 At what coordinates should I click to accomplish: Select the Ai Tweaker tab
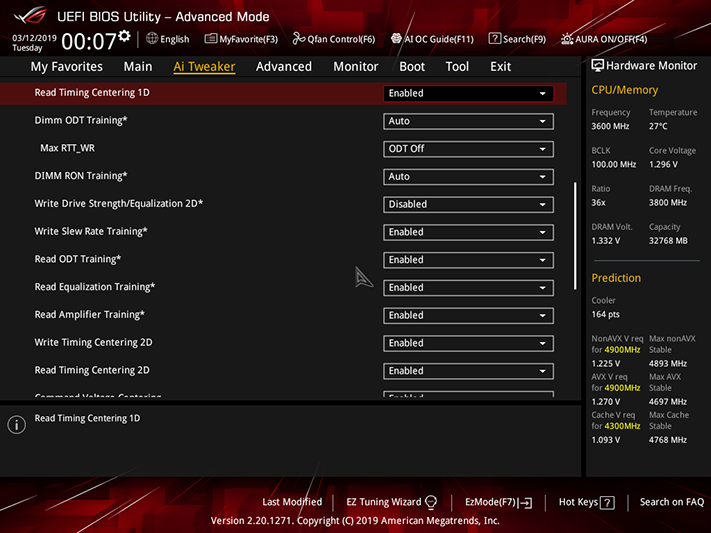204,67
